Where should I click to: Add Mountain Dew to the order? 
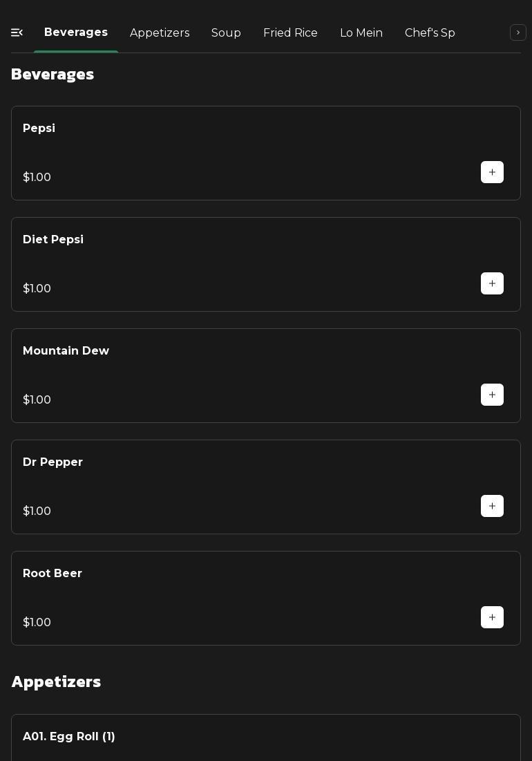point(492,395)
